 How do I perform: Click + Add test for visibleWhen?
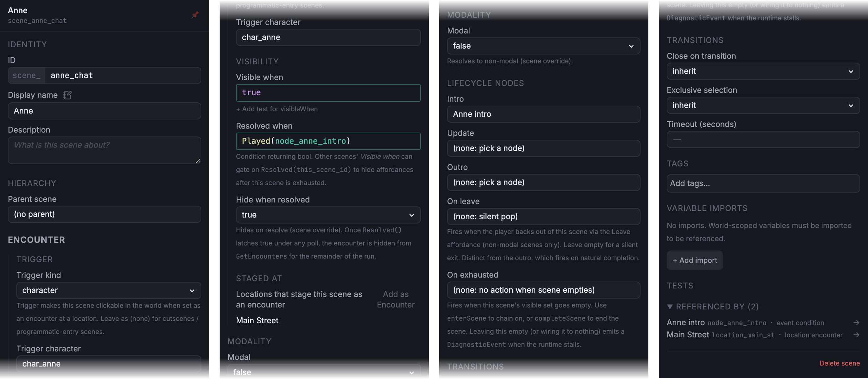tap(277, 109)
